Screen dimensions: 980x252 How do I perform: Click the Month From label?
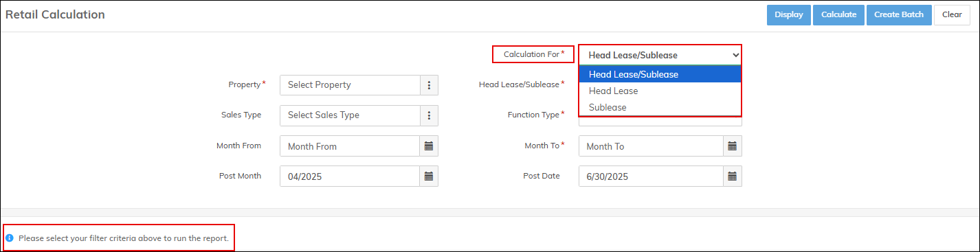238,146
